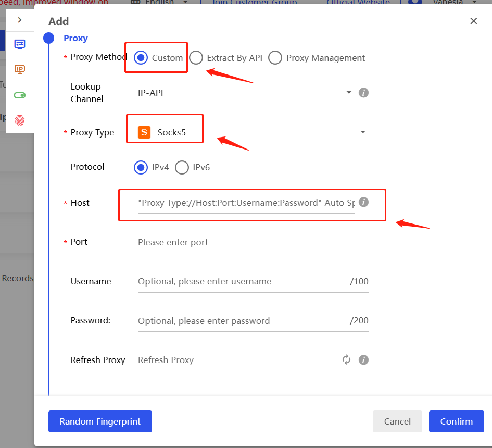Focus the Host input field
Image resolution: width=492 pixels, height=448 pixels.
(x=246, y=203)
